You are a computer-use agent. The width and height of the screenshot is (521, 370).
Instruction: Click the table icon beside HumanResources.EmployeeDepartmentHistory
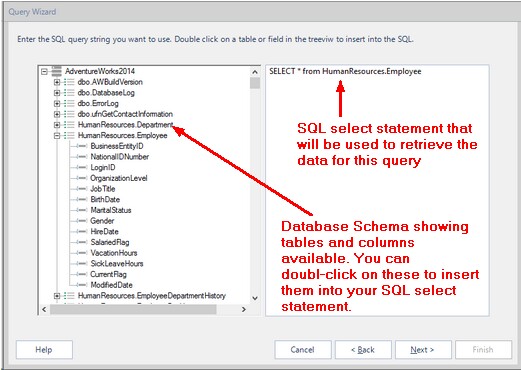coord(69,296)
